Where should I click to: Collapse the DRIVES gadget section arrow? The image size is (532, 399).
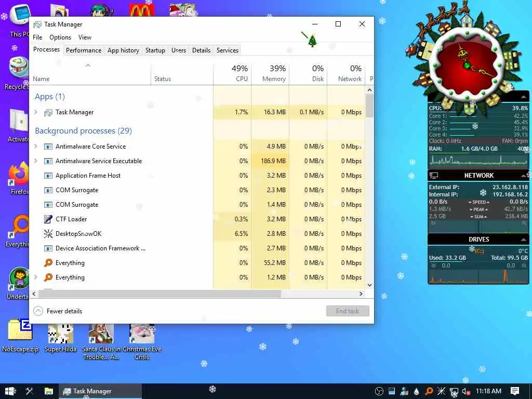pos(524,240)
